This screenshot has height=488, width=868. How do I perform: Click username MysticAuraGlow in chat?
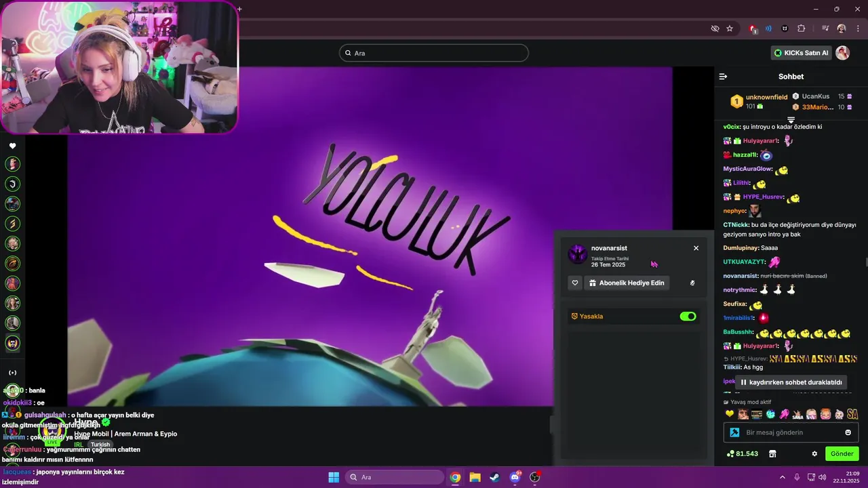click(747, 169)
